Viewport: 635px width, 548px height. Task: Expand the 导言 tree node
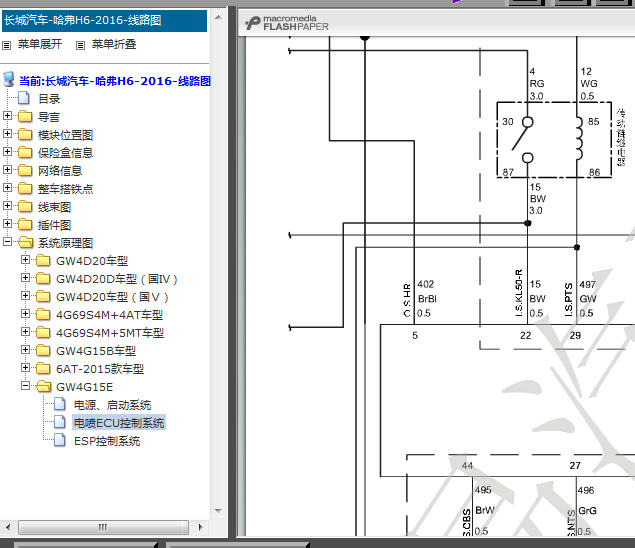[7, 115]
